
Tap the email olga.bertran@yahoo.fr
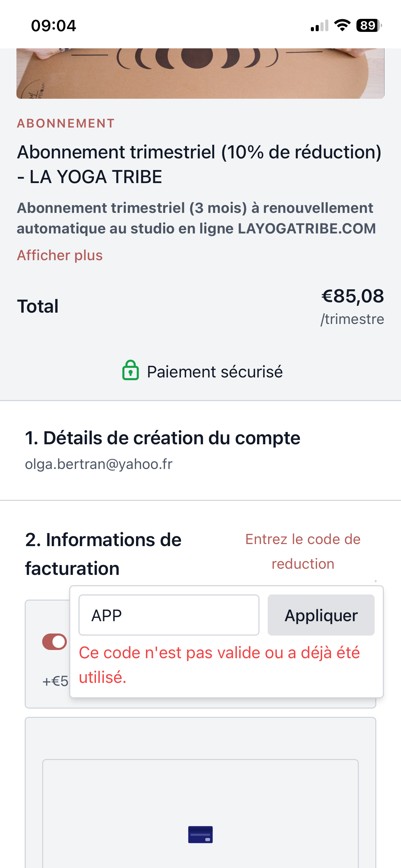coord(99,464)
